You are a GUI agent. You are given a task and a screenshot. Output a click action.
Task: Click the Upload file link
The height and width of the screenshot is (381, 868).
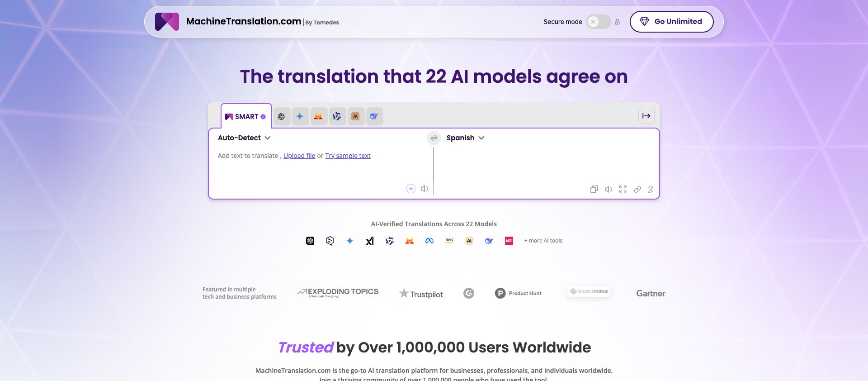tap(299, 156)
